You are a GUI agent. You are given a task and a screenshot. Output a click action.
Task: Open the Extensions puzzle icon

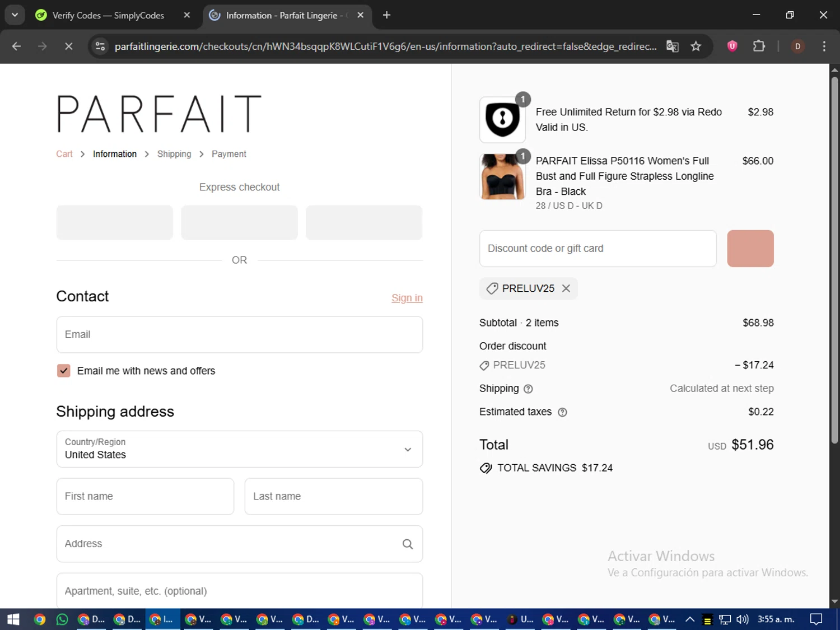pyautogui.click(x=759, y=46)
